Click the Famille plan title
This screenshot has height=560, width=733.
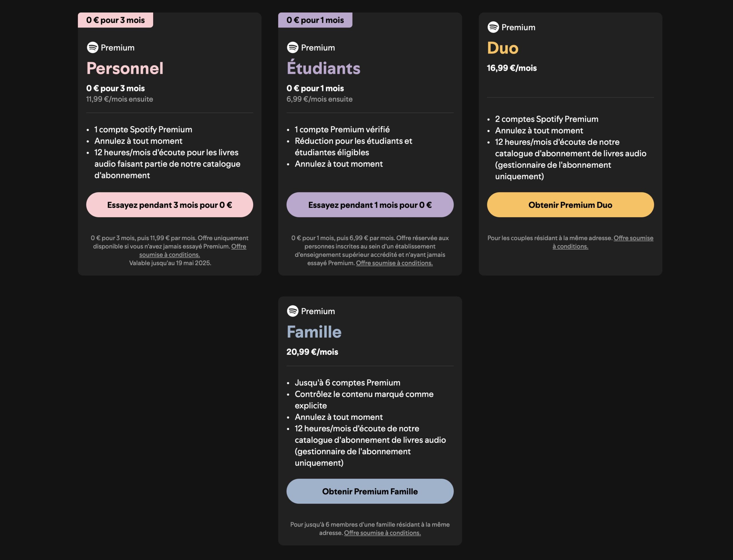click(x=314, y=332)
